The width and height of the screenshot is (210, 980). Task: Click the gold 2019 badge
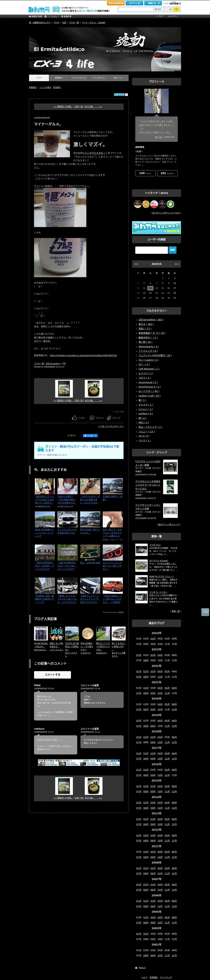pos(146,204)
